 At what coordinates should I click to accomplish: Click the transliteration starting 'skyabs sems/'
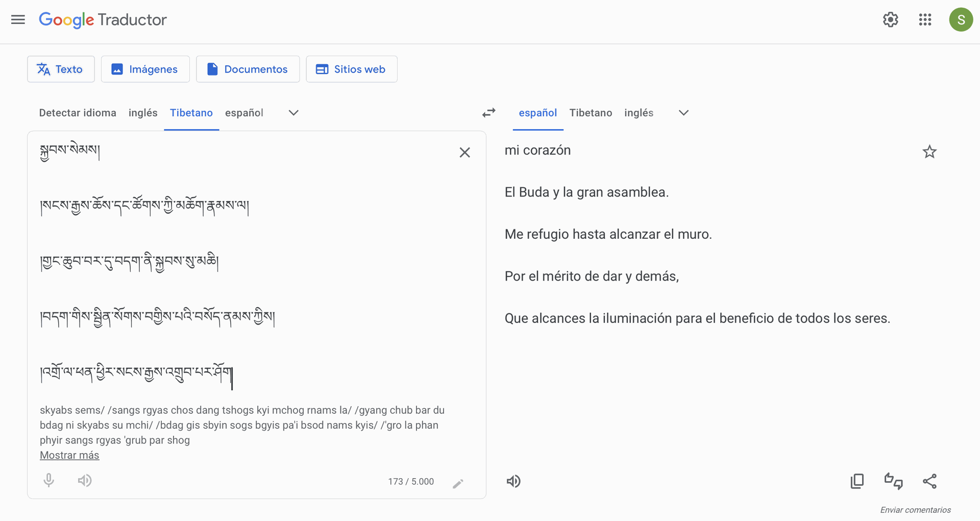click(x=242, y=425)
